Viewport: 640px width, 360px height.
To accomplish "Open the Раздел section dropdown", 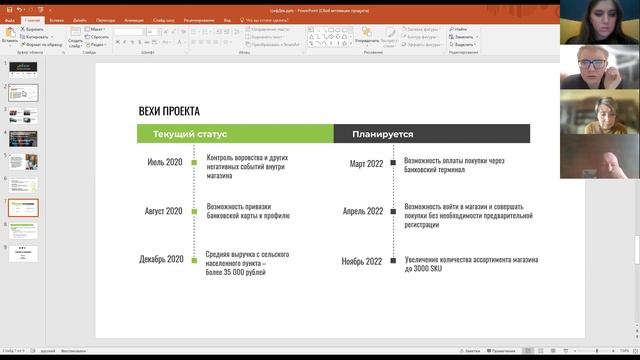I will click(x=96, y=44).
